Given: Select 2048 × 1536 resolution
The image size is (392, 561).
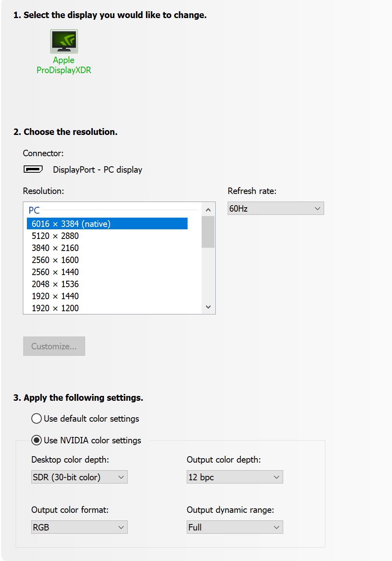Looking at the screenshot, I should (x=55, y=284).
